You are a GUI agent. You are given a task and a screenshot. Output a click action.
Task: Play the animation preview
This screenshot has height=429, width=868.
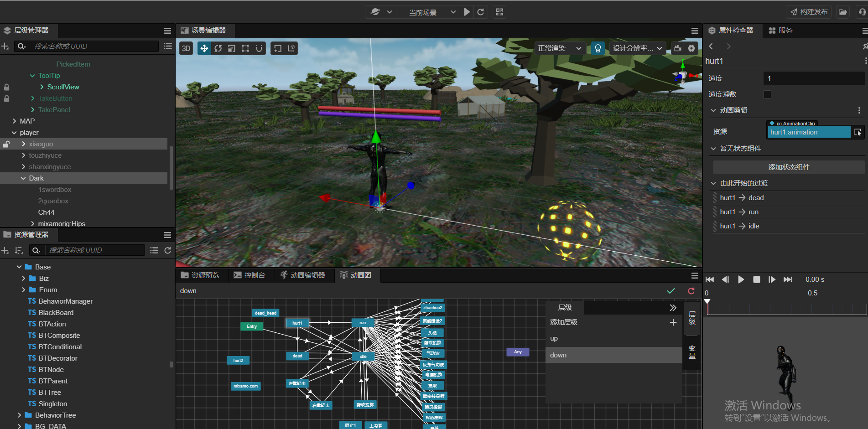[x=741, y=279]
